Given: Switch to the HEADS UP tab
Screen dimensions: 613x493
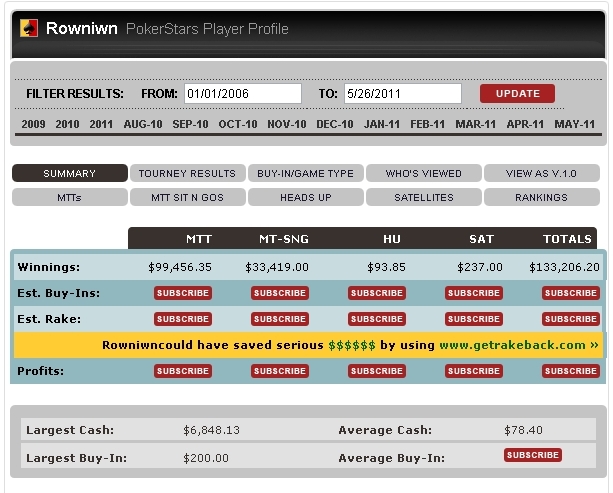Looking at the screenshot, I should point(306,197).
